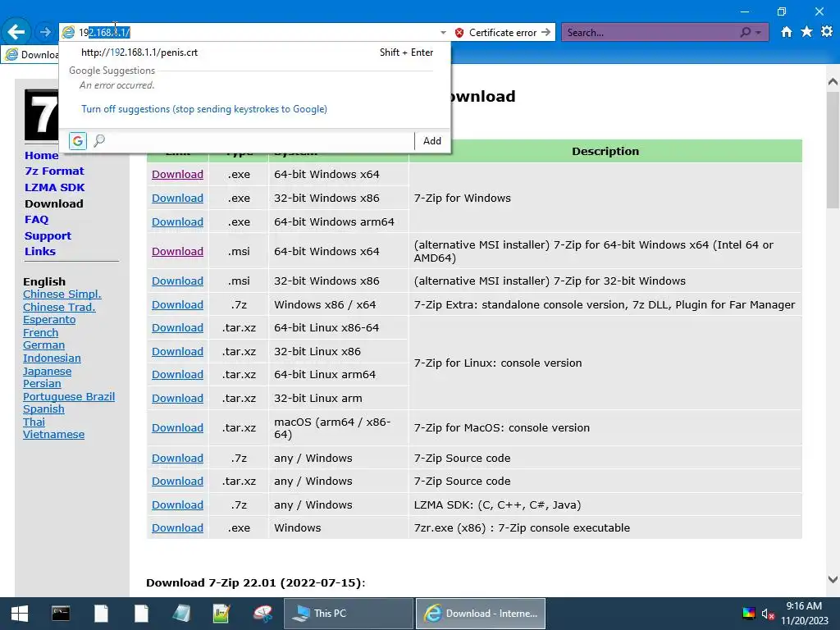Open the FAQ sidebar link
This screenshot has width=840, height=630.
(36, 220)
